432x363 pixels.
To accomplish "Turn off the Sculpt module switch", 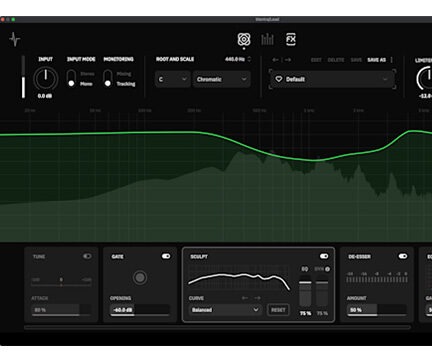I will pyautogui.click(x=324, y=256).
